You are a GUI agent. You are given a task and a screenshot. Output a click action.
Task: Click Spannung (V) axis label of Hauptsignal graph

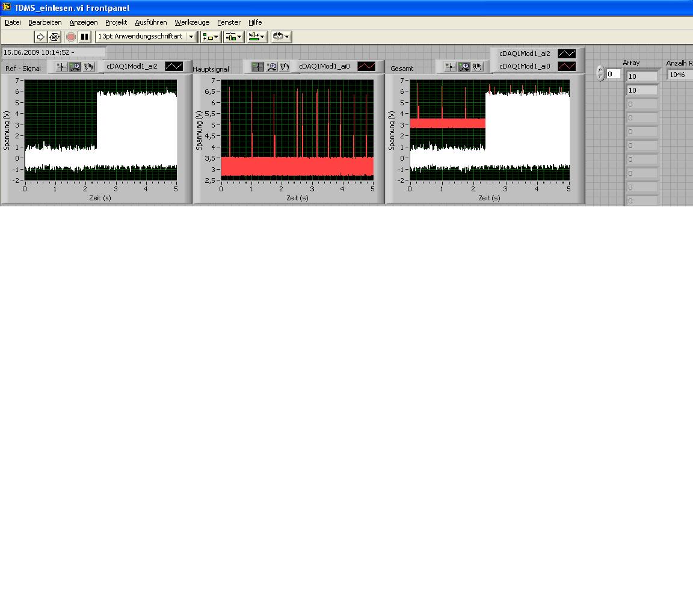pyautogui.click(x=199, y=130)
